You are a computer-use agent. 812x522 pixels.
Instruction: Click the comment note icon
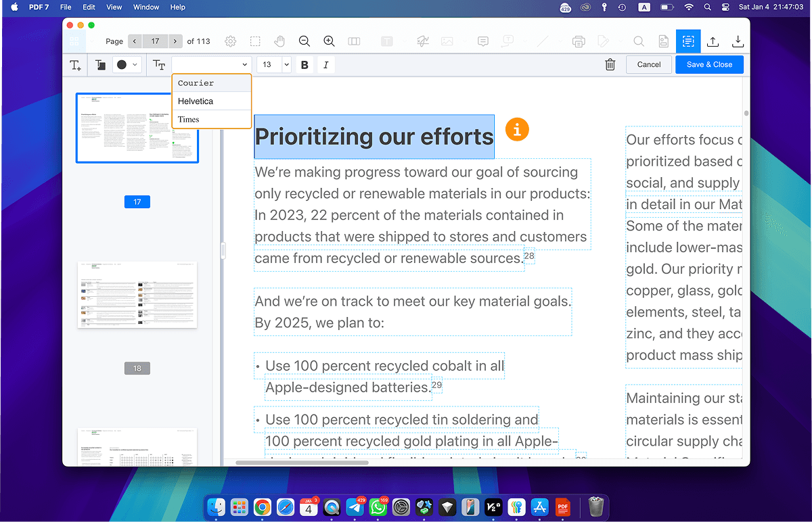(483, 41)
